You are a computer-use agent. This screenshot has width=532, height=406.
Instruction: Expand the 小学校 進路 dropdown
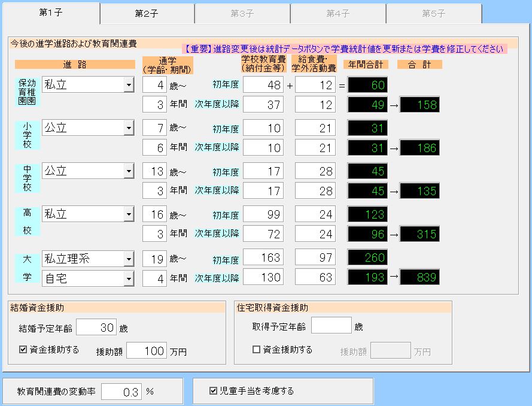[x=128, y=128]
